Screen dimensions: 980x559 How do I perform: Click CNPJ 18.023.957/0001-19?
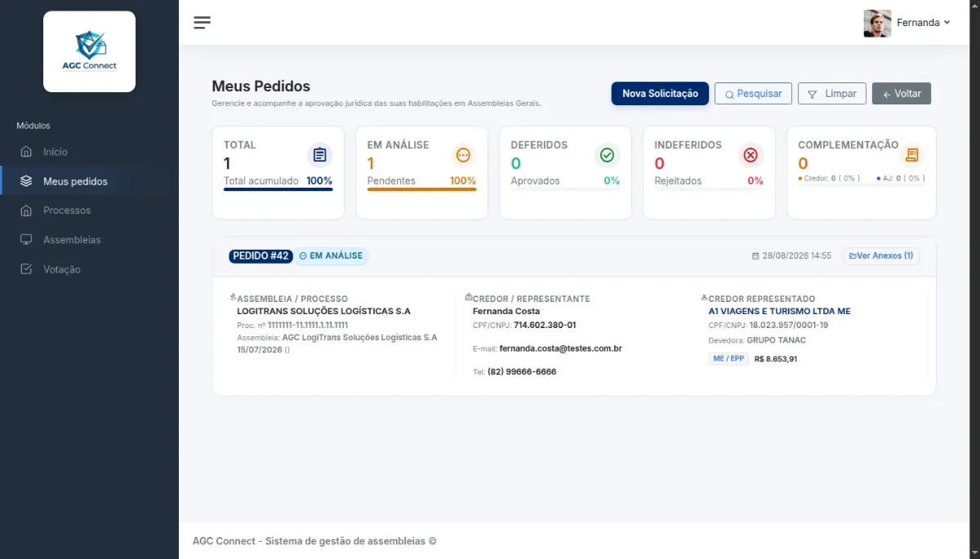(789, 325)
